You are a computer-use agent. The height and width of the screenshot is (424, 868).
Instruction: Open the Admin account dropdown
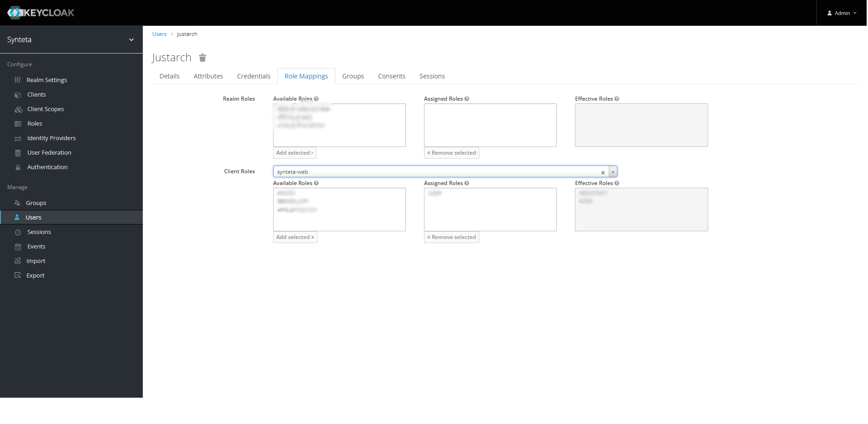(841, 13)
